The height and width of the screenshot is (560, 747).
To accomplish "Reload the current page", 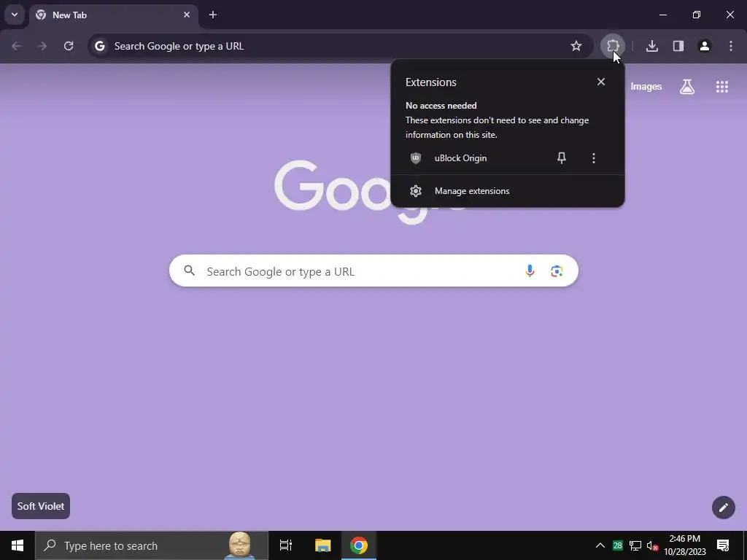I will pos(69,46).
